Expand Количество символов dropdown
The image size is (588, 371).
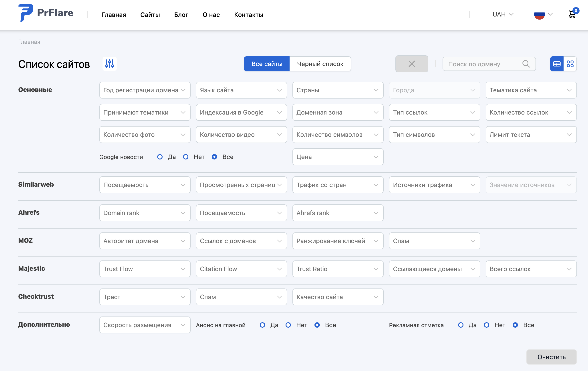click(338, 135)
